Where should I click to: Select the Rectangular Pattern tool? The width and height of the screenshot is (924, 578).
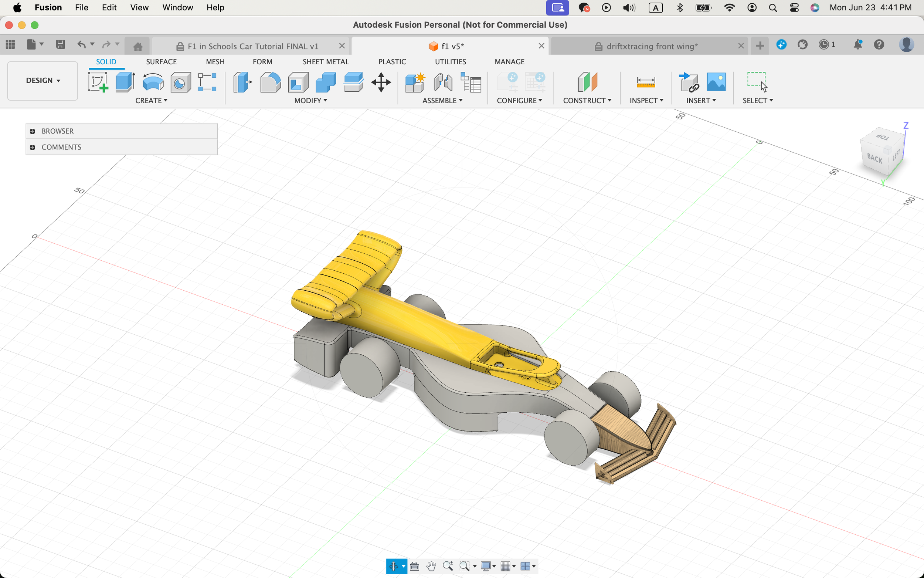point(207,82)
